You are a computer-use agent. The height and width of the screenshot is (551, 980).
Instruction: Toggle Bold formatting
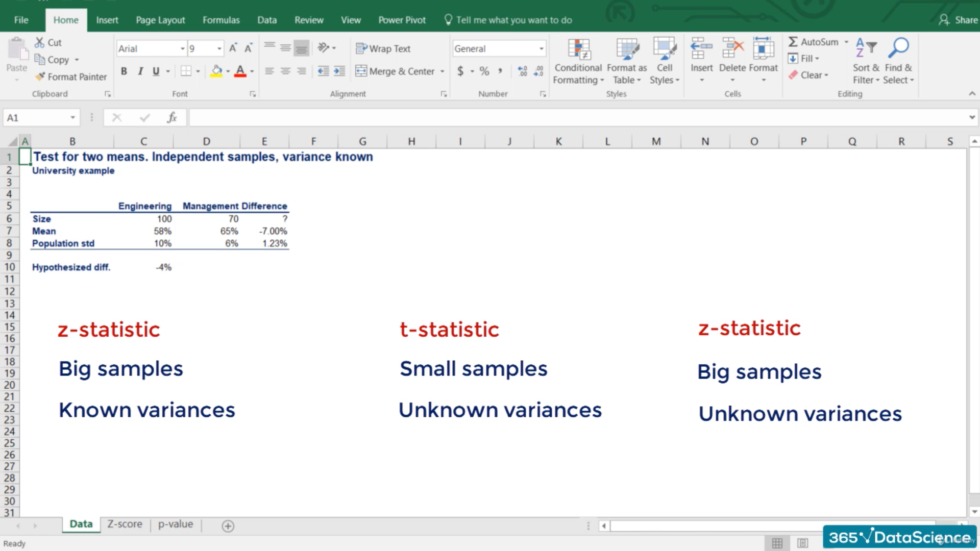(x=124, y=71)
